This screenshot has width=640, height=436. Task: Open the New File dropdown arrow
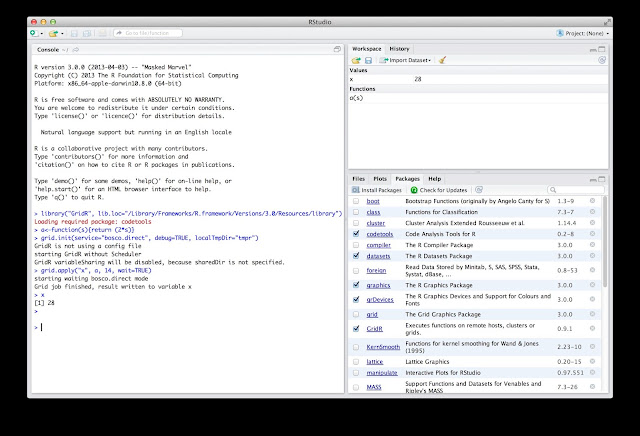[42, 33]
